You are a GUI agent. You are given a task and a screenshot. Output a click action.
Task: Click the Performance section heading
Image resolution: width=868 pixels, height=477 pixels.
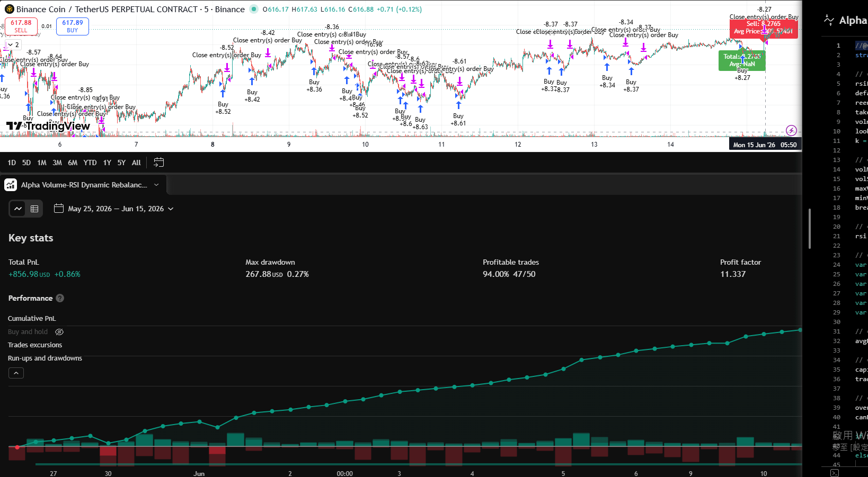(x=30, y=298)
